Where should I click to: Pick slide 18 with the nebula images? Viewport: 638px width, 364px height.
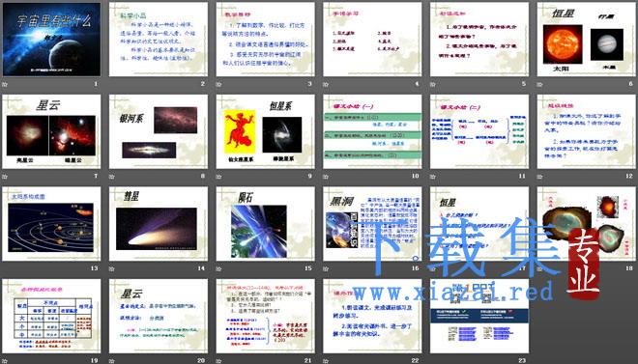coord(587,224)
